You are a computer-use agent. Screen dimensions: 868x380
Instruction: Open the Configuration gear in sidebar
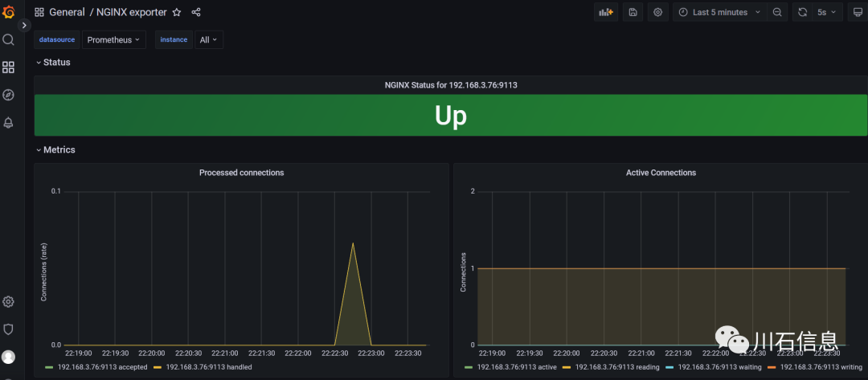coord(8,301)
